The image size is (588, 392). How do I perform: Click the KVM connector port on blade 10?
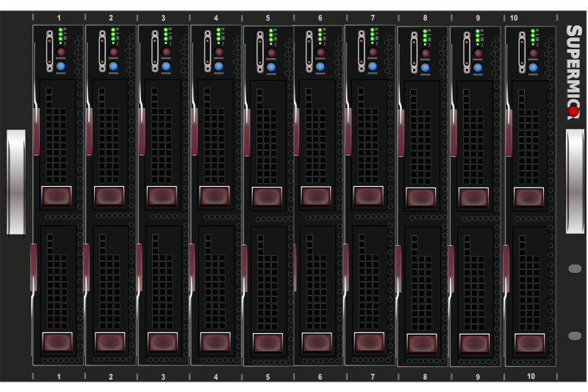pos(522,51)
